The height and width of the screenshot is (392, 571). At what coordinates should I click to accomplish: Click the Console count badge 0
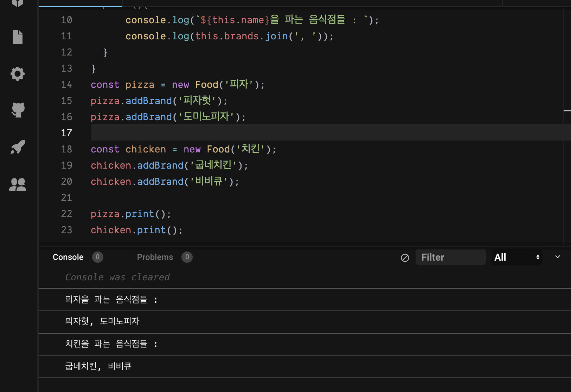point(98,257)
